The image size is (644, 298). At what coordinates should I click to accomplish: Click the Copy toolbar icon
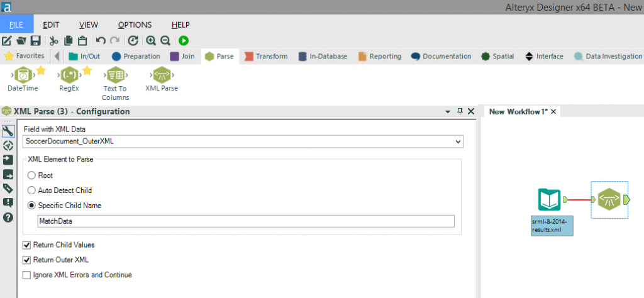pos(68,41)
